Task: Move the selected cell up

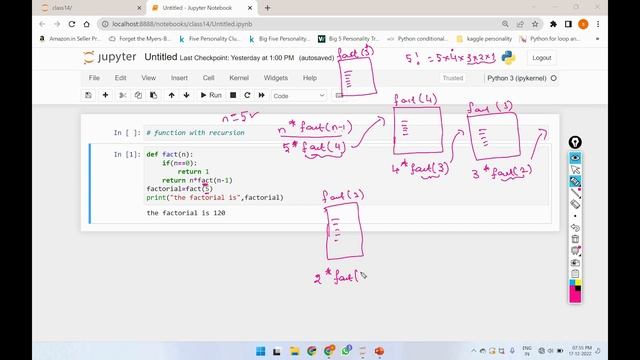Action: point(171,95)
